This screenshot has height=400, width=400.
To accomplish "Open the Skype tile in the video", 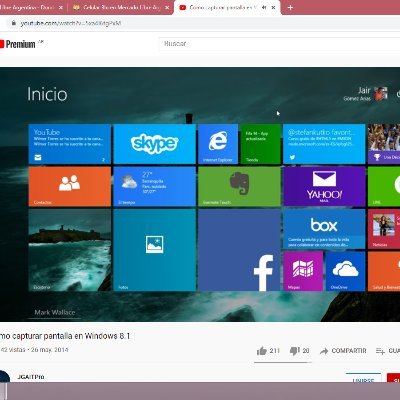I will pos(154,144).
